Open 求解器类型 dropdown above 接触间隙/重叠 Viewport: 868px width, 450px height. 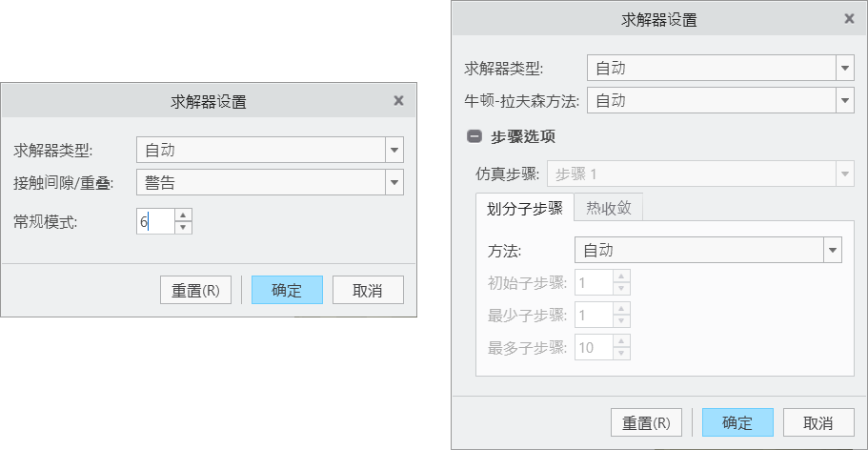point(394,150)
